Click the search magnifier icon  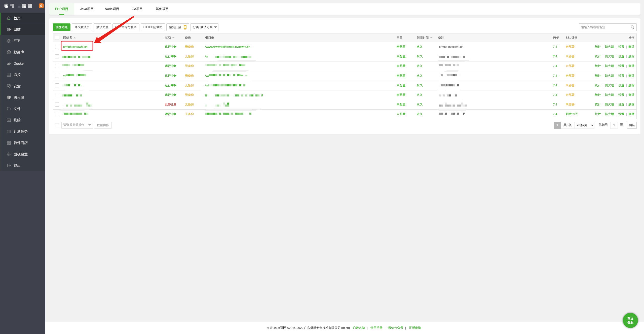click(x=632, y=27)
